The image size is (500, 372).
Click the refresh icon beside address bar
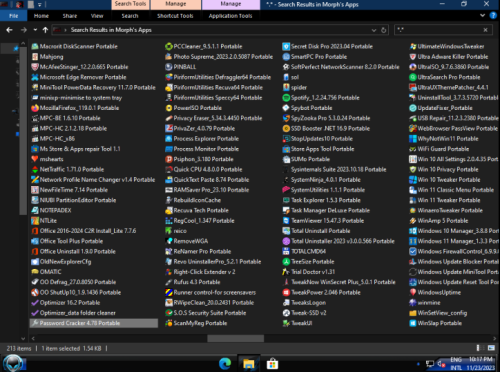click(384, 30)
